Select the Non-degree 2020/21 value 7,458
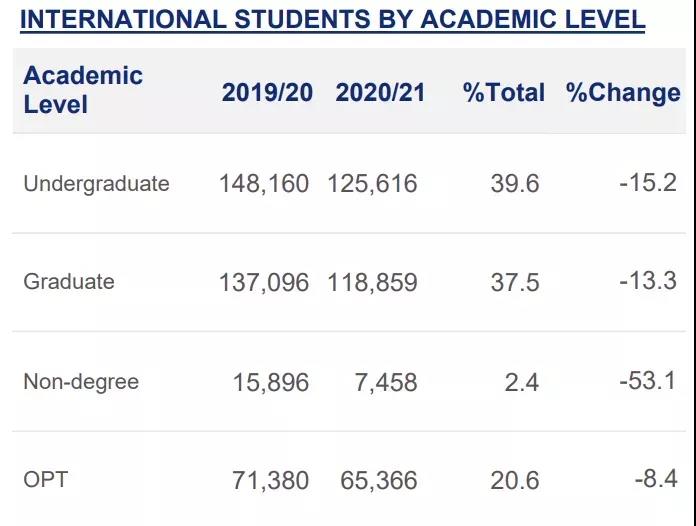The image size is (696, 526). tap(386, 383)
